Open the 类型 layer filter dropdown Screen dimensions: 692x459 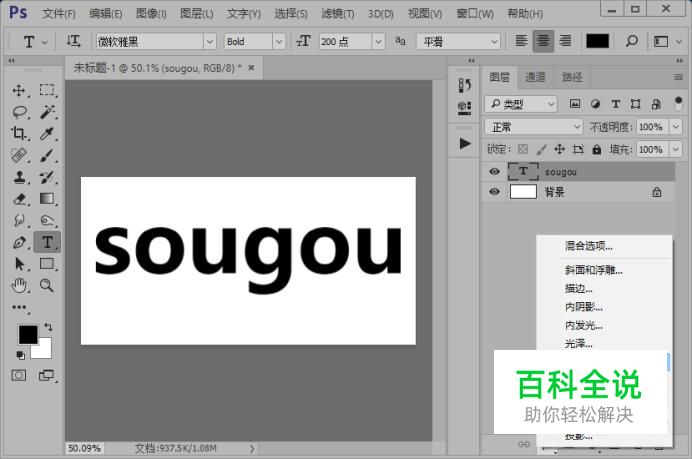click(521, 104)
